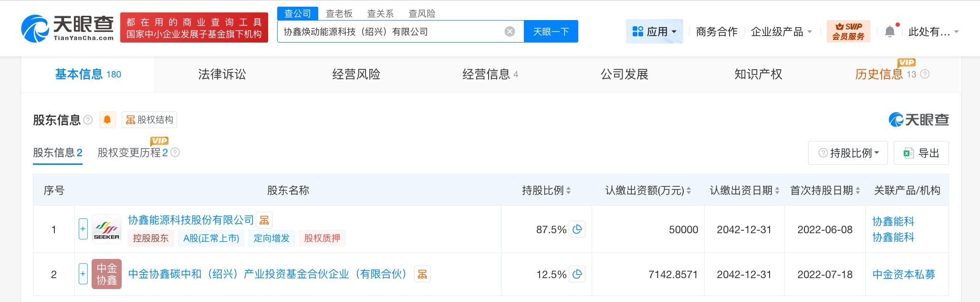Expand row 2 shareholder with plus button

click(x=83, y=274)
